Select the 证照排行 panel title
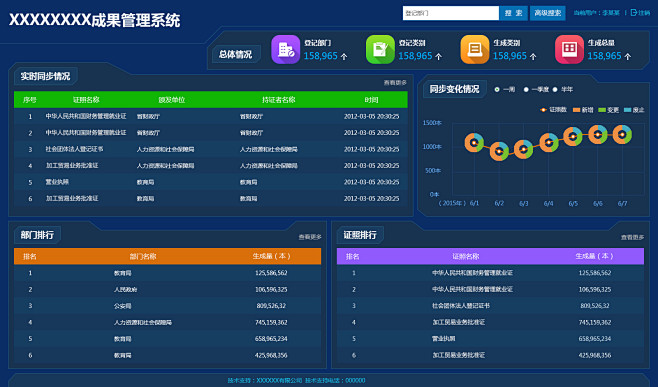 coord(360,235)
